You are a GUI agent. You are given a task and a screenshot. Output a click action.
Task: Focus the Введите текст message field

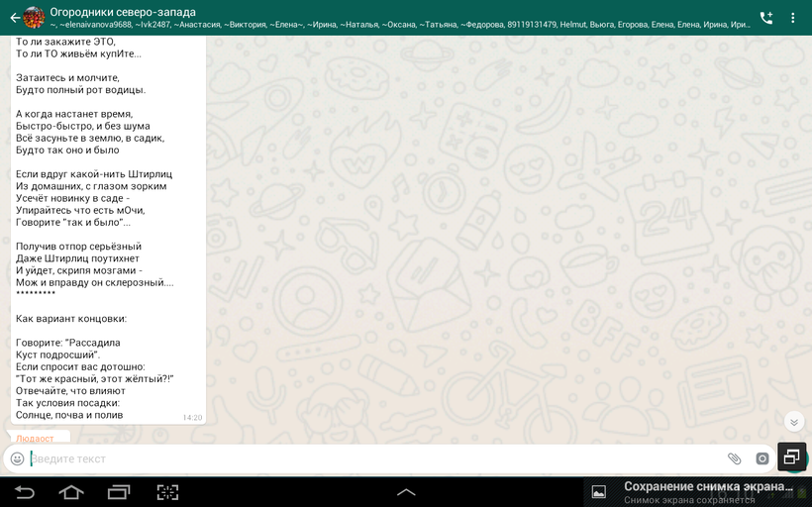[366, 458]
